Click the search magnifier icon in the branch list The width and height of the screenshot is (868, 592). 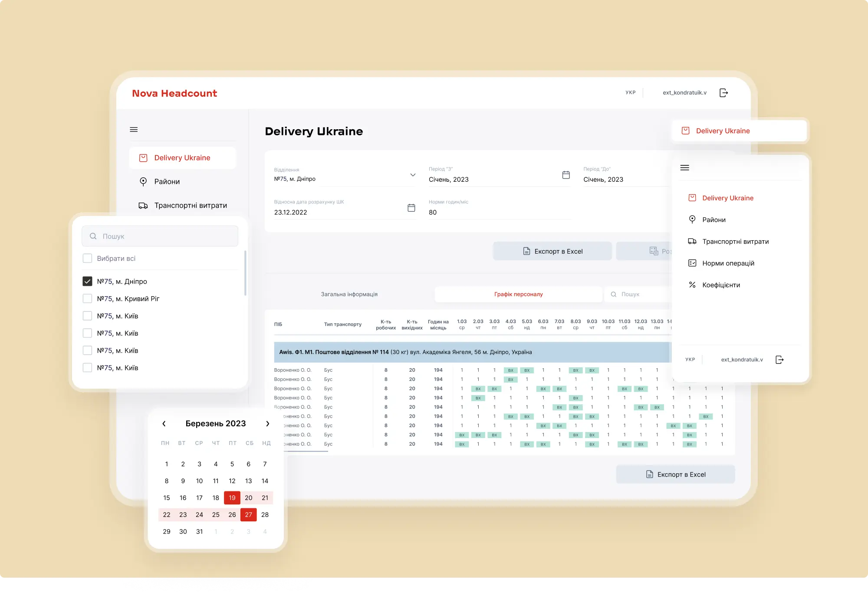tap(93, 236)
